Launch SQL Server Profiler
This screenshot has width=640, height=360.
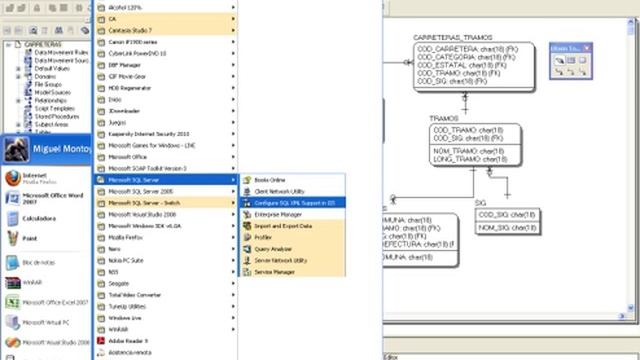coord(293,237)
